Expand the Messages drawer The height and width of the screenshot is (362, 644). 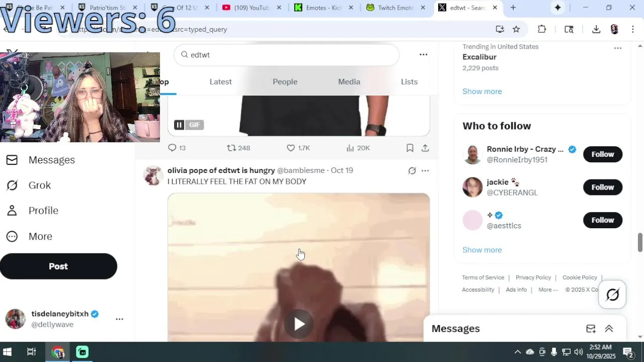click(609, 329)
